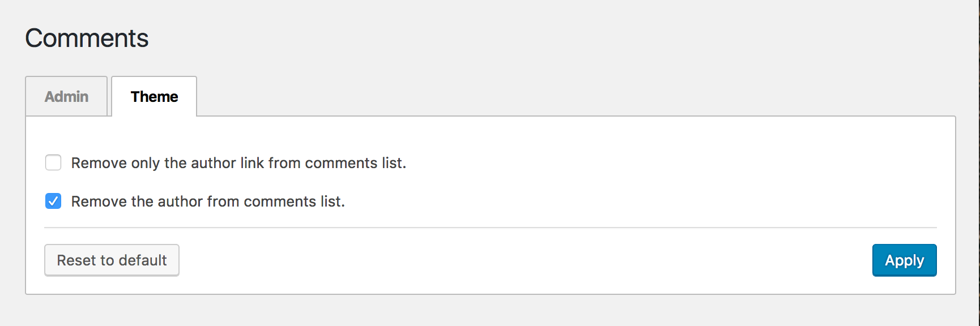Screen dimensions: 980x326
Task: Click the Comments page heading
Action: 87,38
